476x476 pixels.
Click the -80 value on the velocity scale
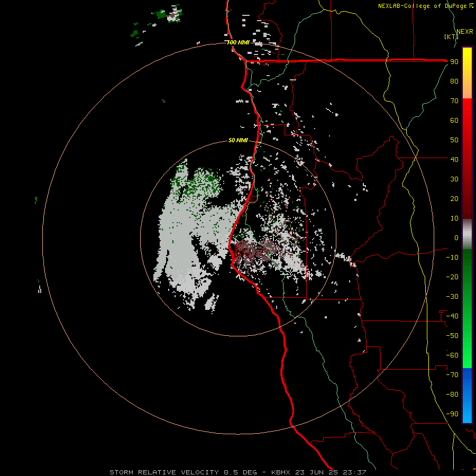click(452, 395)
